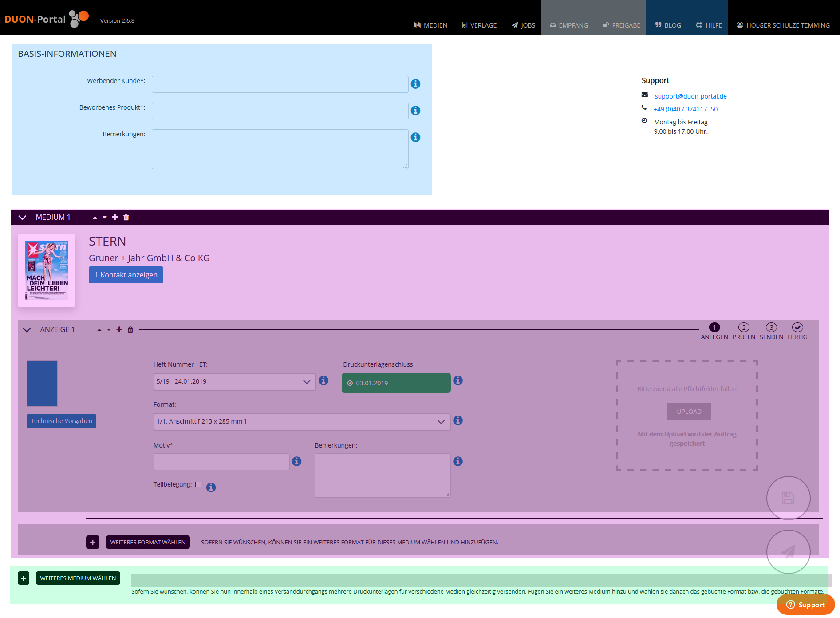Focus the Anzeige Bemerkungen textarea
The height and width of the screenshot is (618, 840).
[x=383, y=475]
